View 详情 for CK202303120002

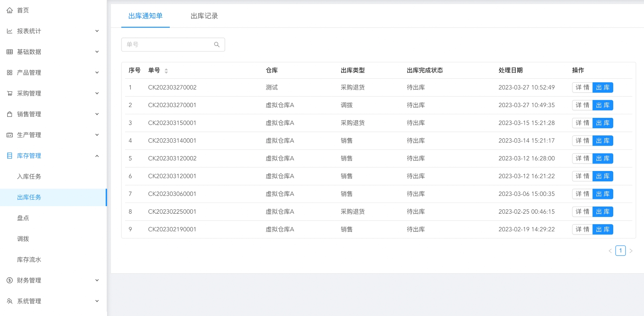pyautogui.click(x=582, y=159)
